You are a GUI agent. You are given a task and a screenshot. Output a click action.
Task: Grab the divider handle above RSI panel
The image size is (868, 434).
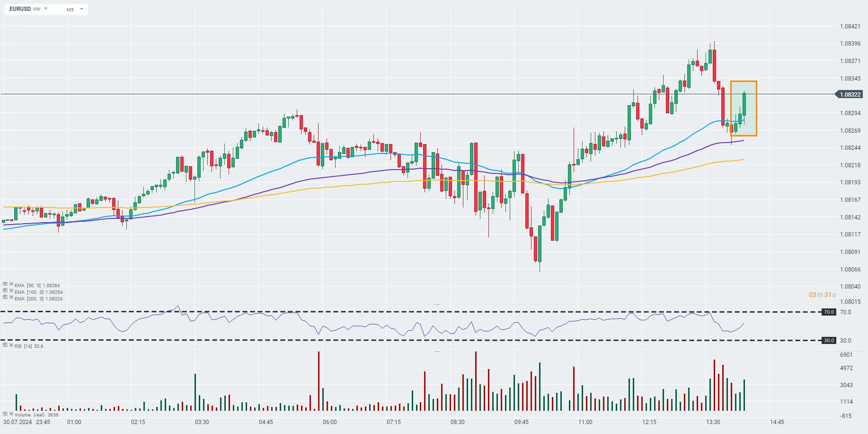pos(437,304)
